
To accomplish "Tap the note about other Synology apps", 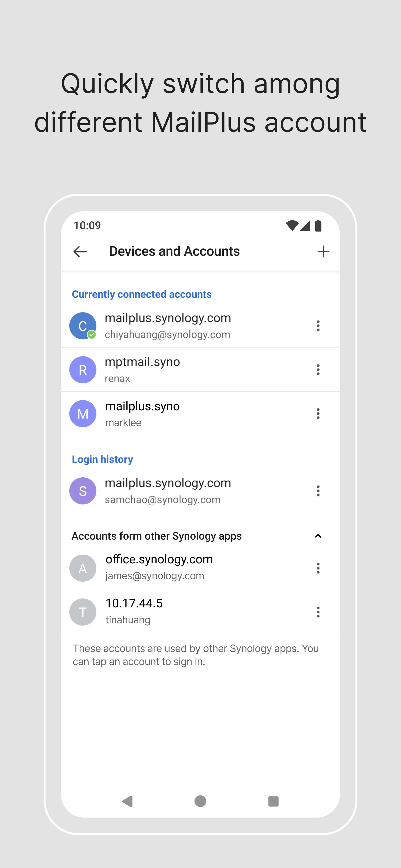I will click(x=196, y=655).
